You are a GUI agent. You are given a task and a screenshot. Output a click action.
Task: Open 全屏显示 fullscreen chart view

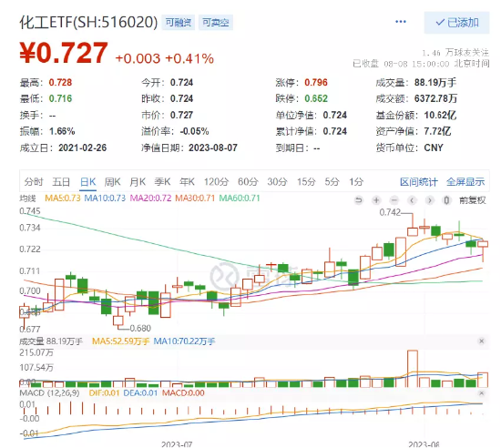[465, 182]
